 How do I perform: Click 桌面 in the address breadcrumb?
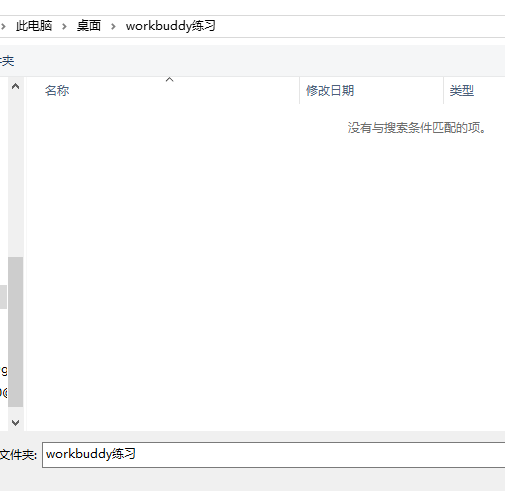[x=89, y=26]
